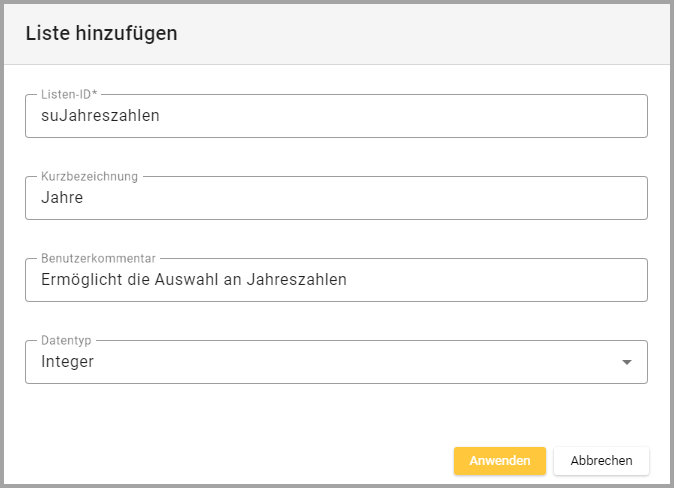Click into the Benutzerkommentar field

tap(336, 280)
